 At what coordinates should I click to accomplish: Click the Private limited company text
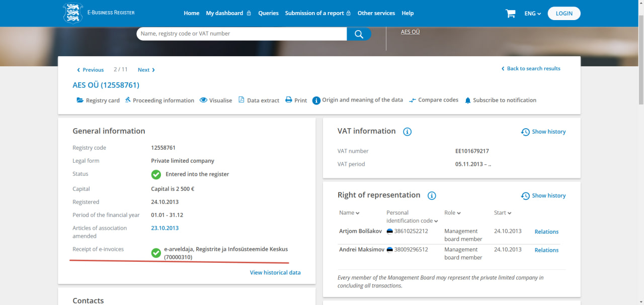183,161
